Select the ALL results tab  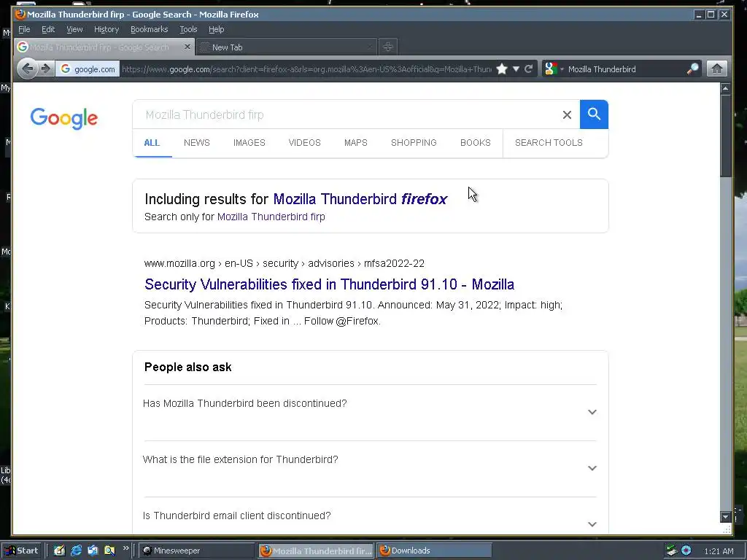point(152,143)
